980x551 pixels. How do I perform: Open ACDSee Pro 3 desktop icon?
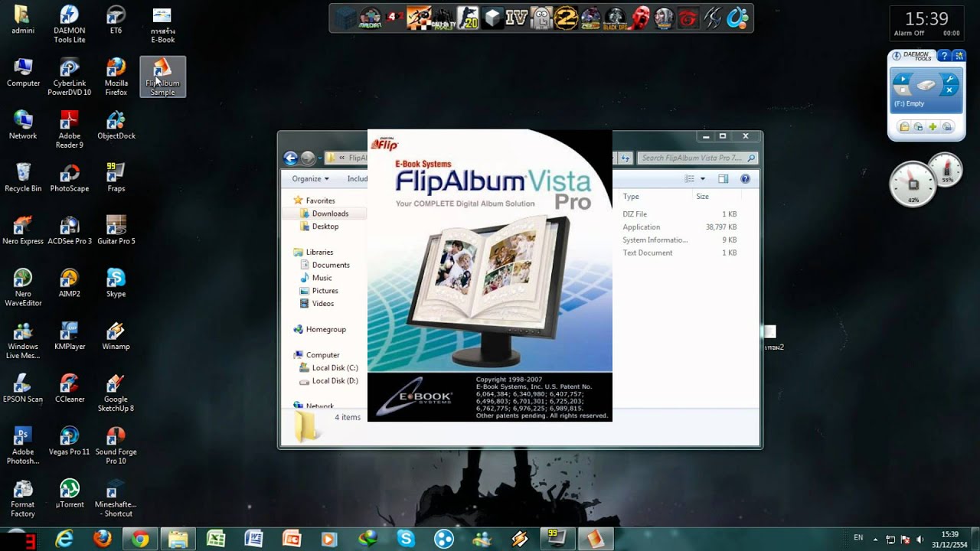pos(70,230)
